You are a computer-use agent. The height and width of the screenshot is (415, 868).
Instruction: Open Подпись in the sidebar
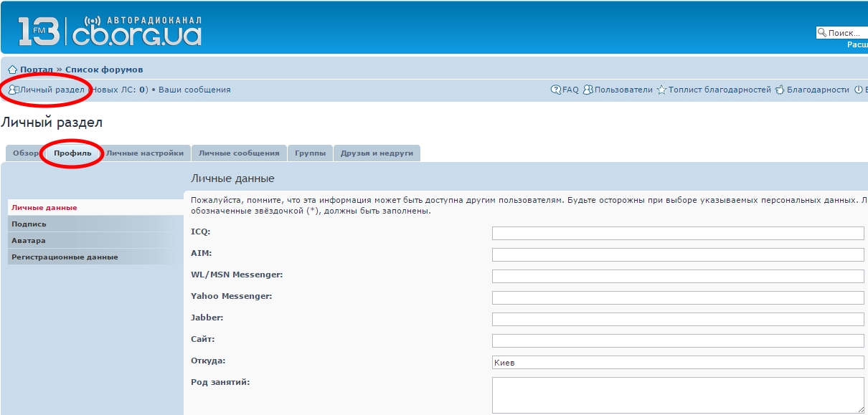pos(29,224)
